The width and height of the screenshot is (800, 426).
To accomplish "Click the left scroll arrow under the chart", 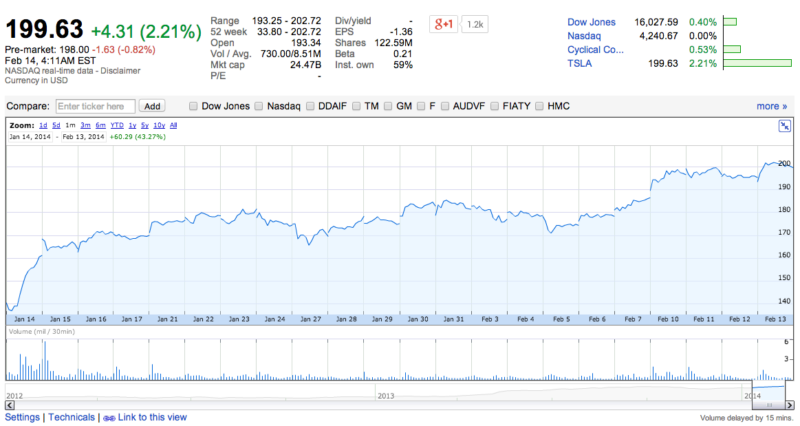I will point(10,405).
